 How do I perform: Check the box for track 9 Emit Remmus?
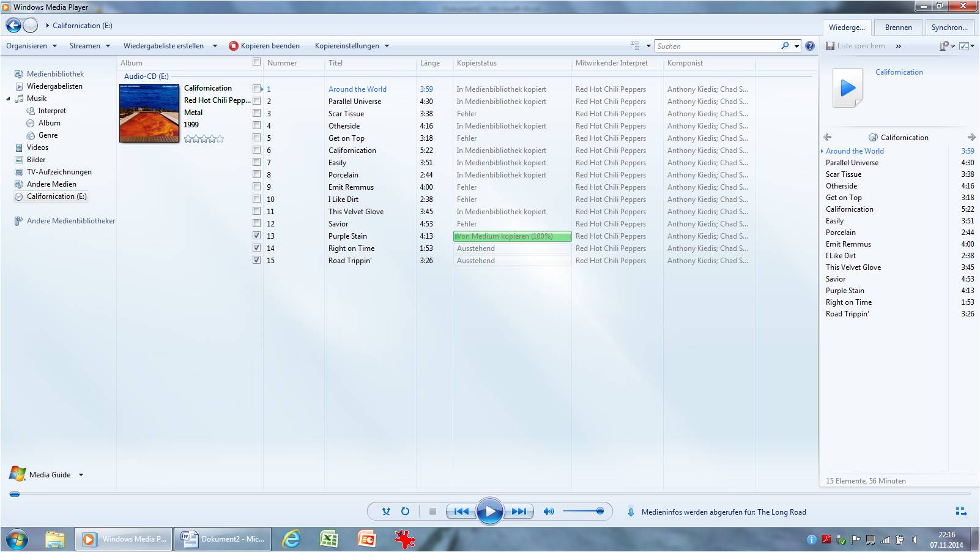[256, 187]
